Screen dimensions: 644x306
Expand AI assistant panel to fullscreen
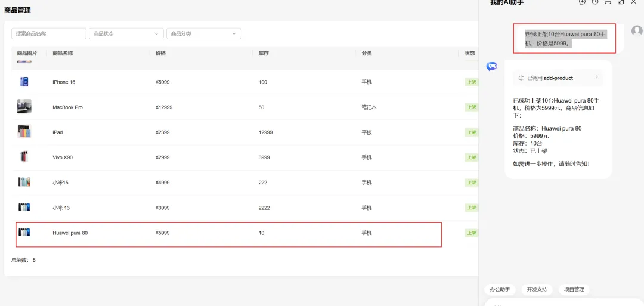click(621, 2)
